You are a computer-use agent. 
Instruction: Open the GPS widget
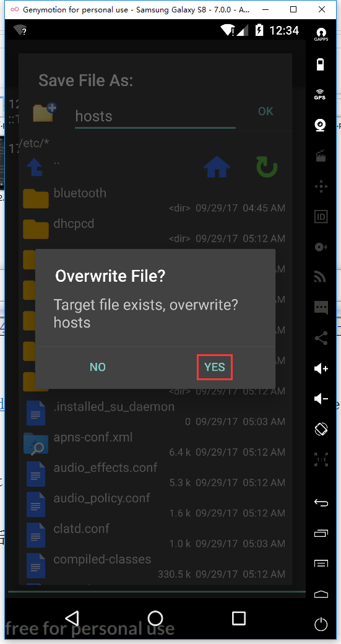pyautogui.click(x=321, y=95)
